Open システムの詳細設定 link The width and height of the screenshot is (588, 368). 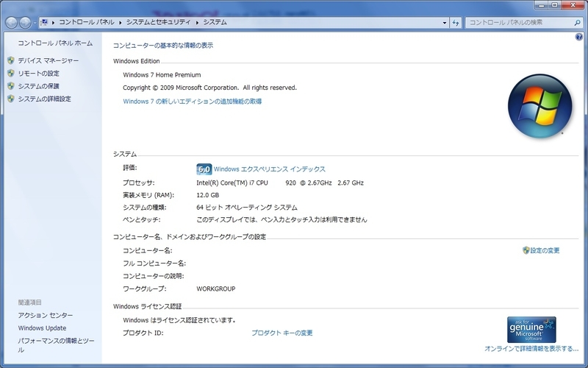pos(44,99)
